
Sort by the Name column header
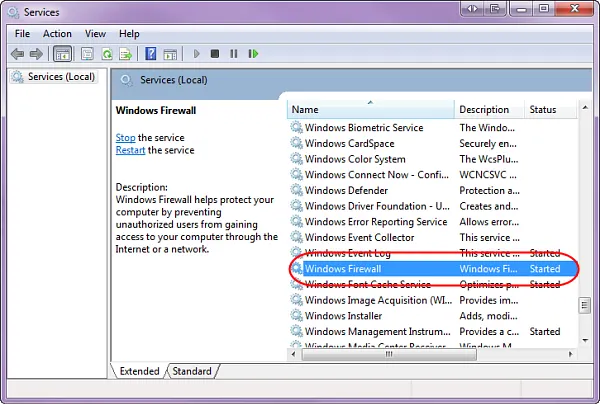(370, 109)
